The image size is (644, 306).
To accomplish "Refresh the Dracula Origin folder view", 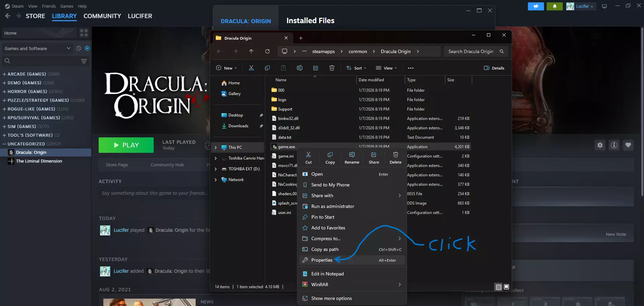I will (x=267, y=51).
